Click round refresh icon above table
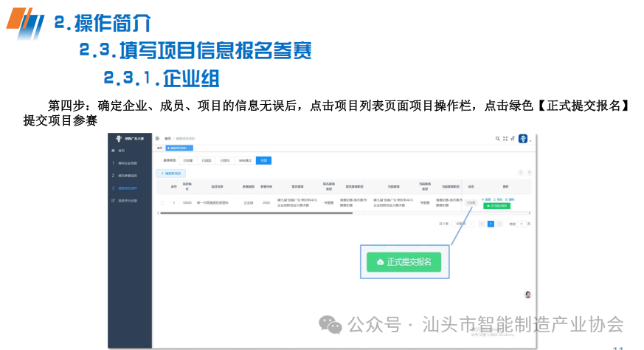 point(530,173)
